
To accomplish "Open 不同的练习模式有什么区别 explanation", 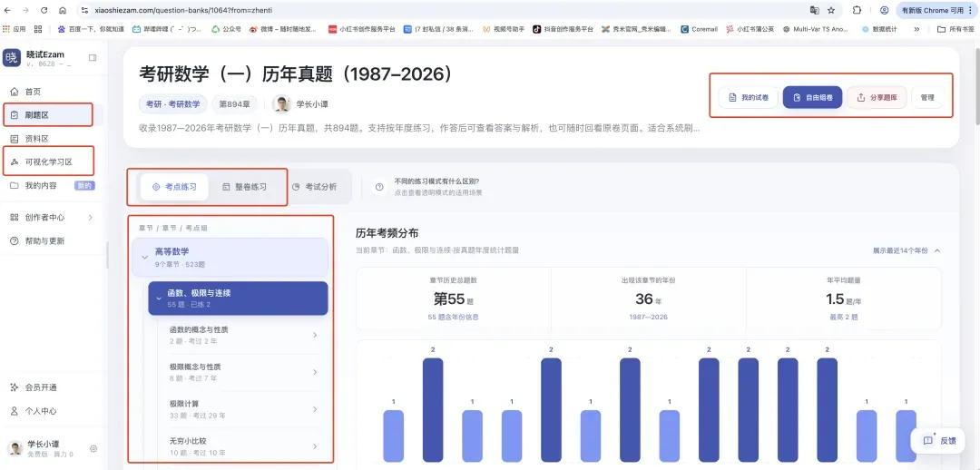I will click(436, 181).
